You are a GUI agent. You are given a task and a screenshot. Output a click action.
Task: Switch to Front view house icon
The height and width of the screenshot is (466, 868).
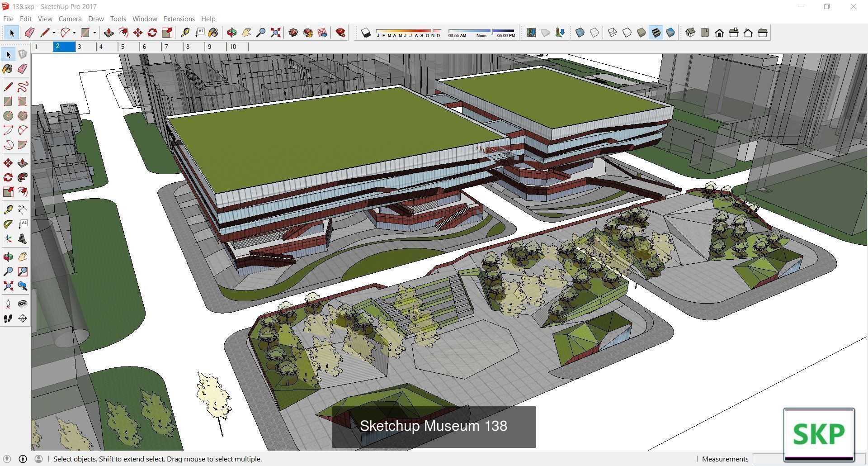[719, 33]
